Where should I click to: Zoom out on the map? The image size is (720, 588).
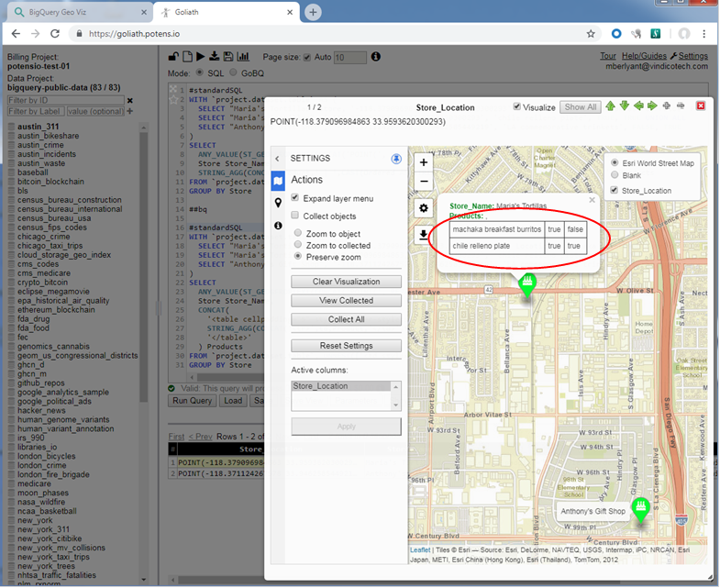424,182
